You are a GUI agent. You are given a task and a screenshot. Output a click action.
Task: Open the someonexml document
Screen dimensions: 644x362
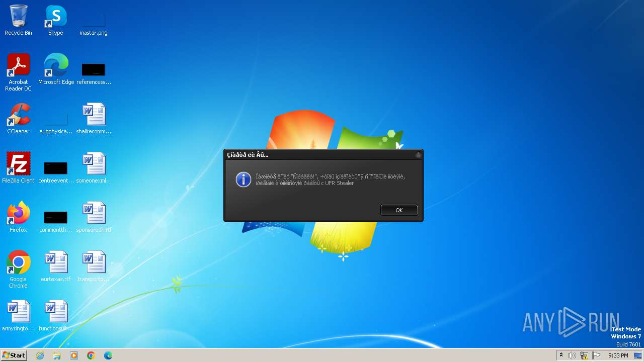click(x=94, y=168)
